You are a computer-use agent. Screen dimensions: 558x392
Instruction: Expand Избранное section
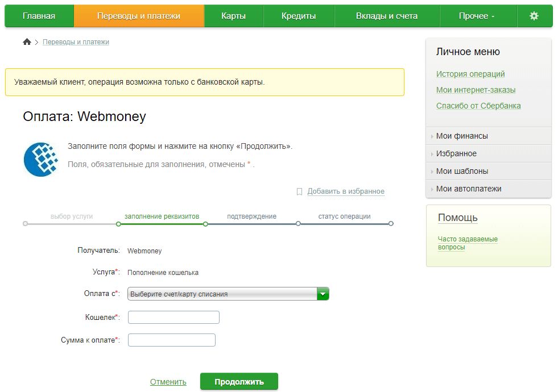[x=488, y=153]
